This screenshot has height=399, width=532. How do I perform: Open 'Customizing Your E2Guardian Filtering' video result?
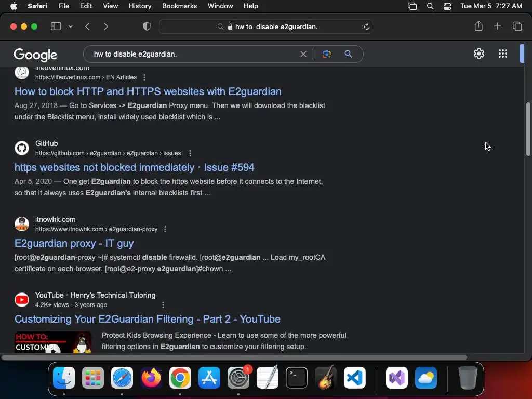(147, 319)
